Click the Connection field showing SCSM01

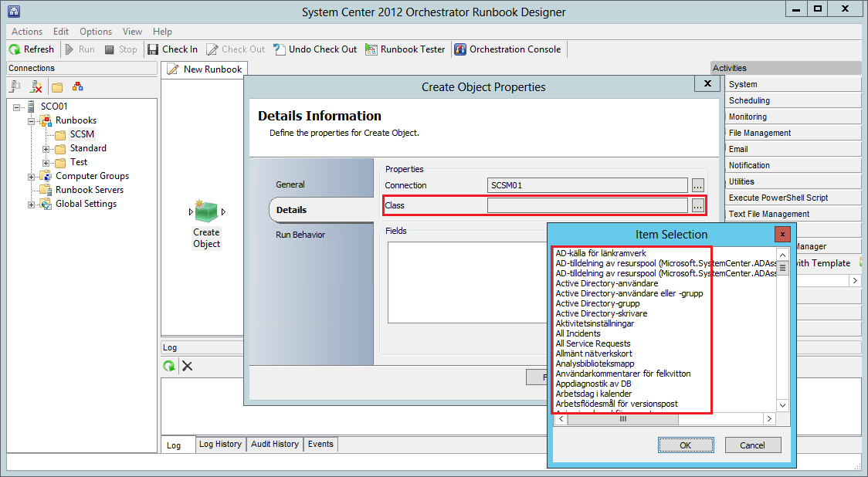(x=588, y=185)
